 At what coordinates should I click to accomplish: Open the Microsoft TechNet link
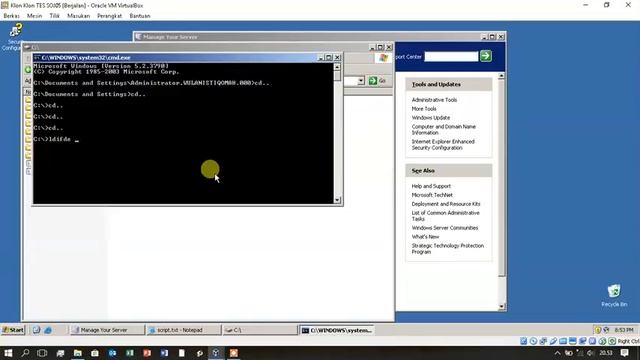click(x=432, y=195)
